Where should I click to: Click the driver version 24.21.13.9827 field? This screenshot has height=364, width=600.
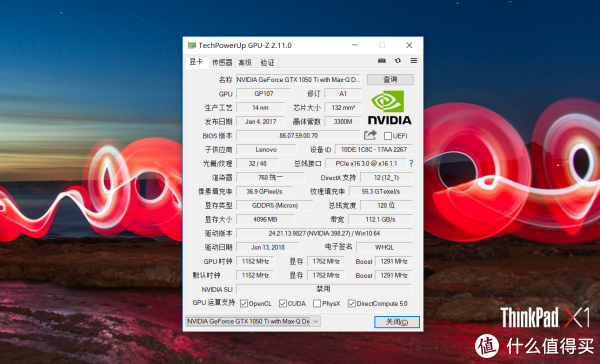pos(324,233)
